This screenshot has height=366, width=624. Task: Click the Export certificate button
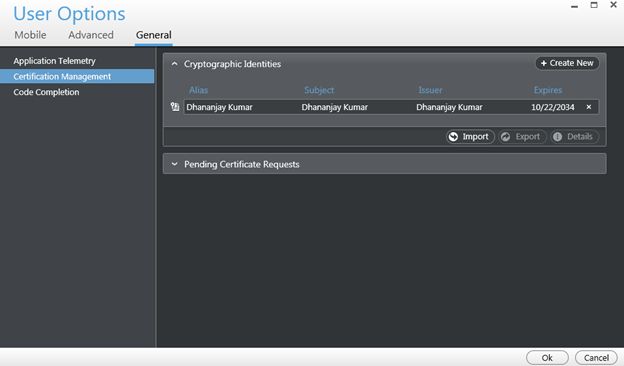click(x=522, y=136)
